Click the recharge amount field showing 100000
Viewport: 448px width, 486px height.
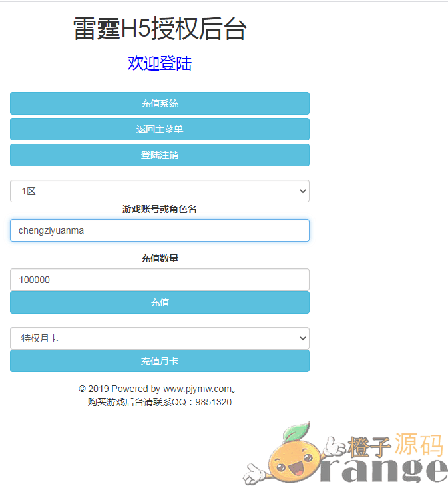(x=160, y=280)
